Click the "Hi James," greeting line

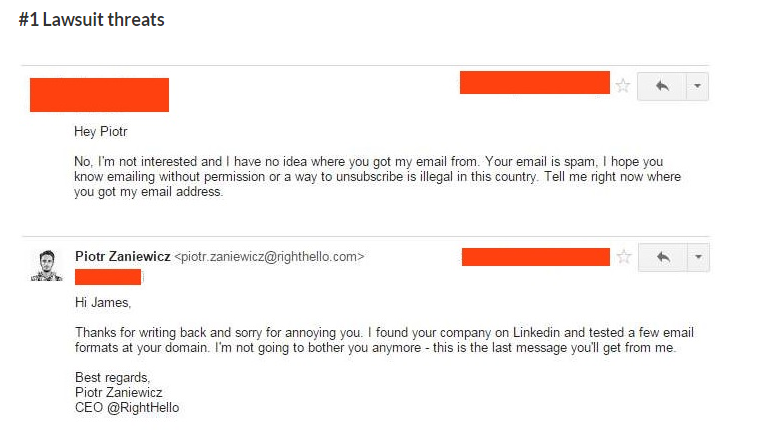103,302
